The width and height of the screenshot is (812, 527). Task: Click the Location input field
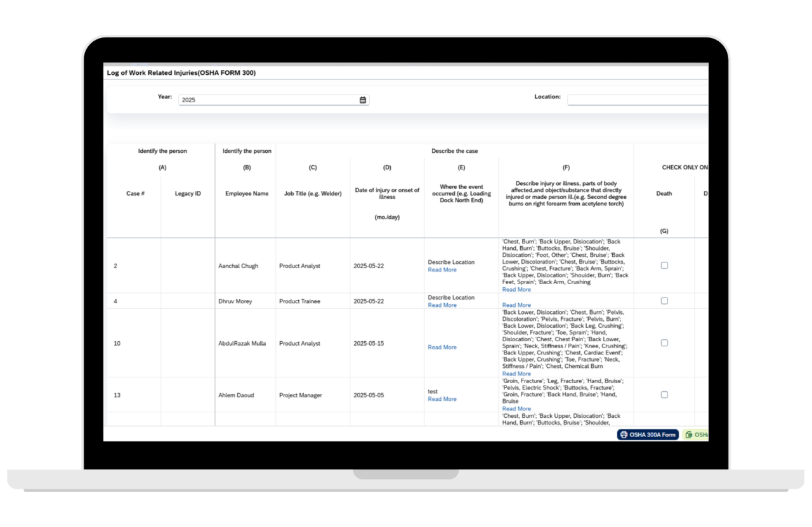click(638, 100)
